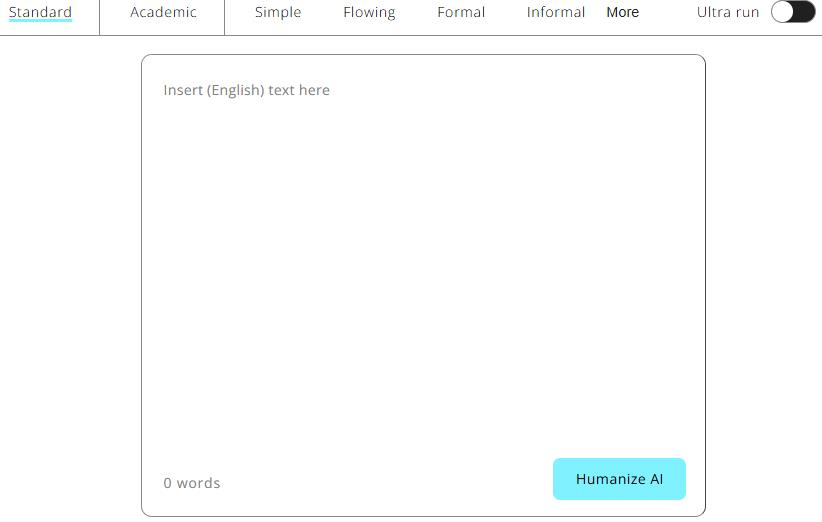
Task: Select the Formal tone option
Action: click(461, 13)
